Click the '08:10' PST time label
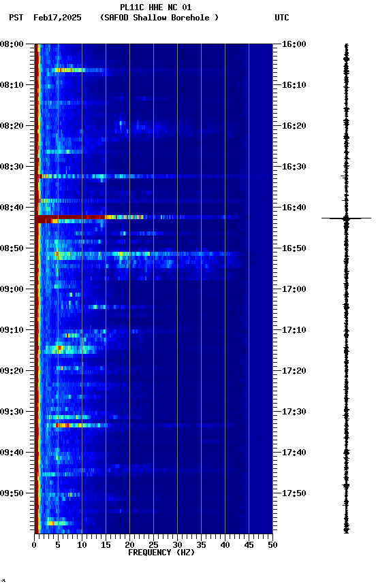This screenshot has width=376, height=588. (12, 85)
